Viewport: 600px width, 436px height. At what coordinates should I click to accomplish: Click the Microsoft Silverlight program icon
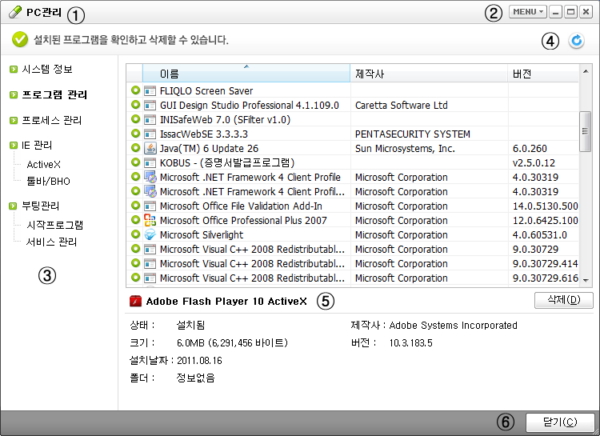coord(150,235)
